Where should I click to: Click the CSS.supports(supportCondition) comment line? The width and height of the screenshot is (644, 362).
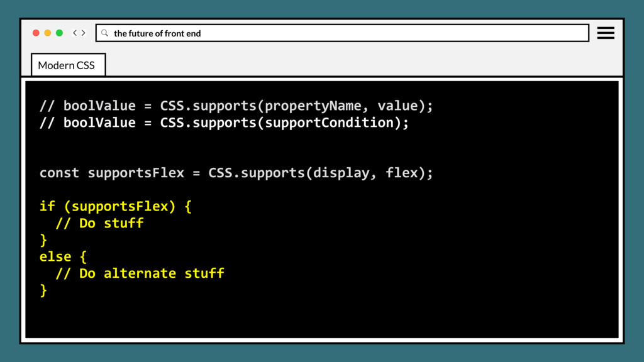[x=224, y=123]
